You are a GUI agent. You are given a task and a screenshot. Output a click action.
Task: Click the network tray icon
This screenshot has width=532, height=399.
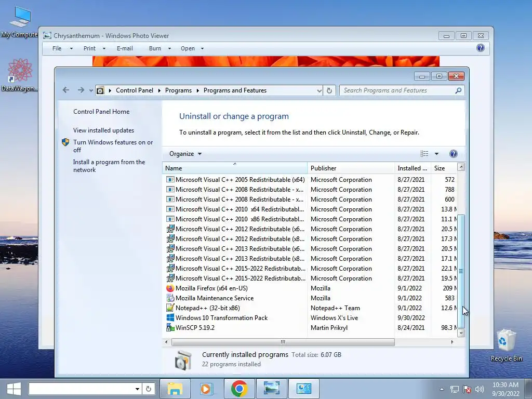point(454,389)
